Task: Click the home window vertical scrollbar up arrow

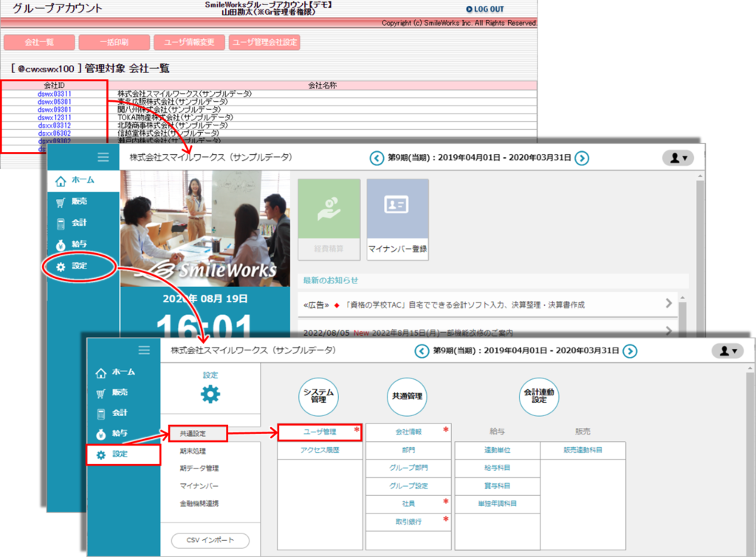Action: pos(700,176)
